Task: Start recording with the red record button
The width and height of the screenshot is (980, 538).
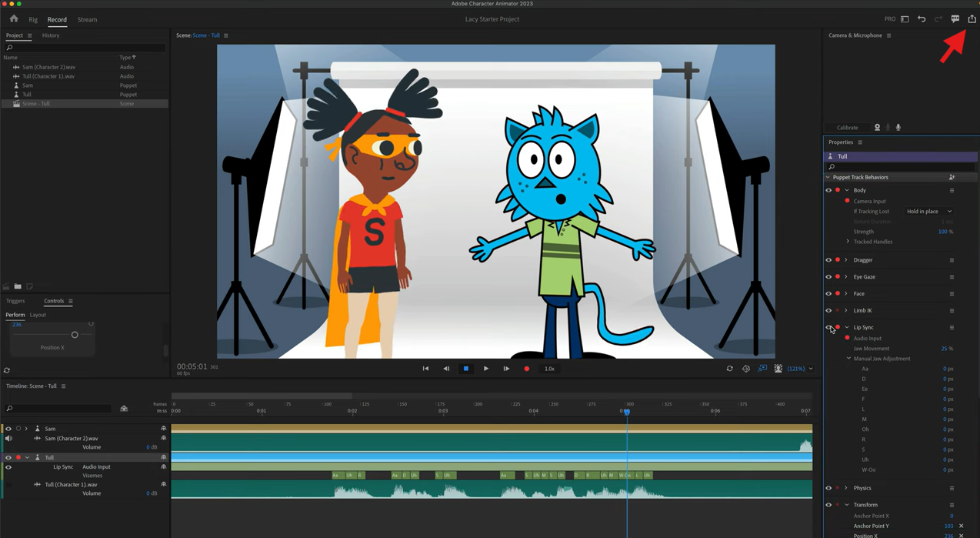Action: coord(527,369)
